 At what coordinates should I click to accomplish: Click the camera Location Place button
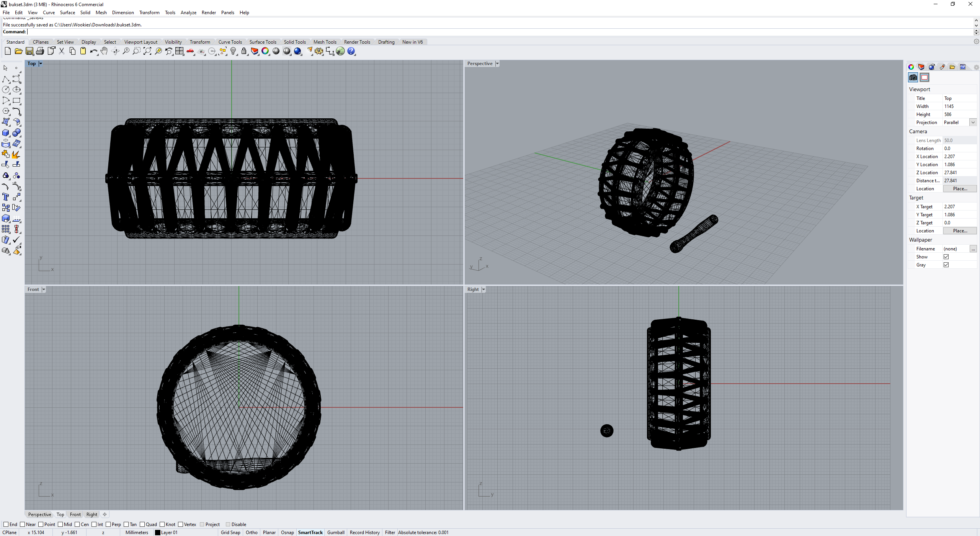[x=959, y=189]
